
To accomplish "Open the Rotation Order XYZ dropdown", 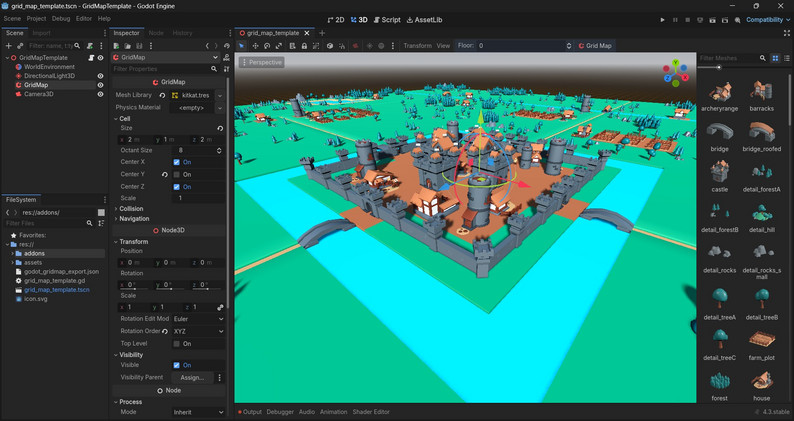I will click(198, 331).
